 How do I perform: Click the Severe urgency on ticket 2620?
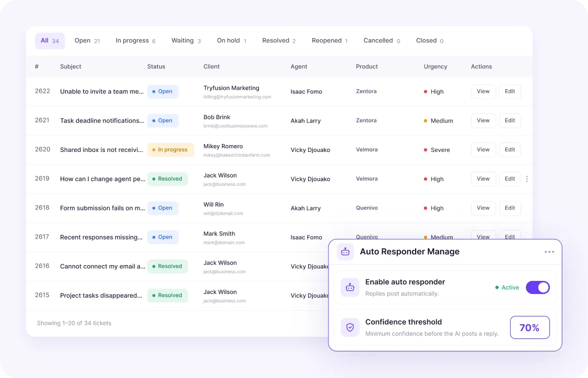[x=437, y=150]
